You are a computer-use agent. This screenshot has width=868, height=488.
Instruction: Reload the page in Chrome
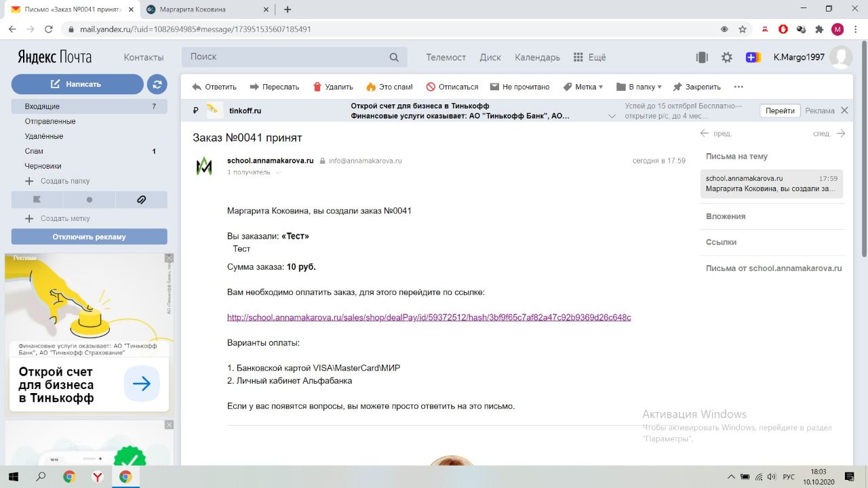(x=49, y=29)
